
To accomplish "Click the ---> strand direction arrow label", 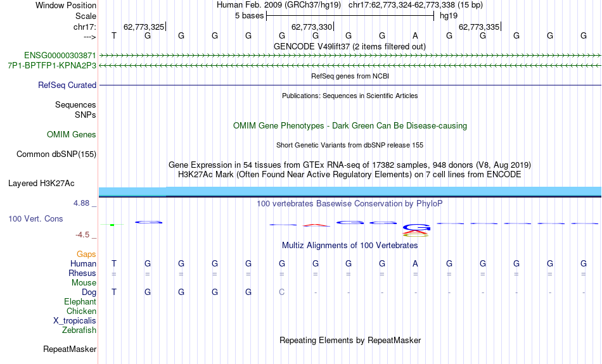I will (90, 37).
